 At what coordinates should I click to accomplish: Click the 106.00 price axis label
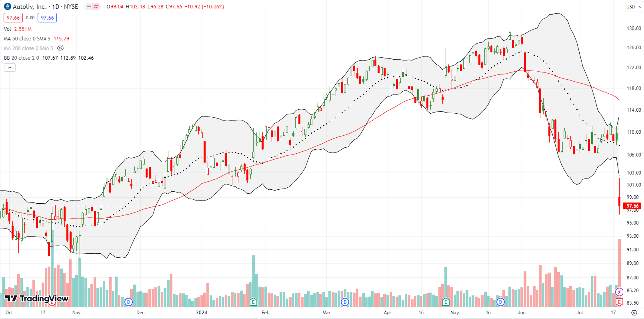point(634,155)
